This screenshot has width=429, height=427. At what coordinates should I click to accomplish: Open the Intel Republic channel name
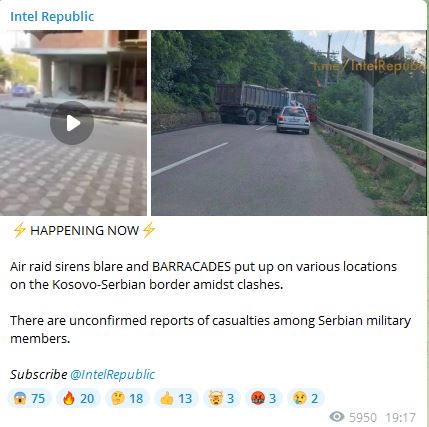52,16
